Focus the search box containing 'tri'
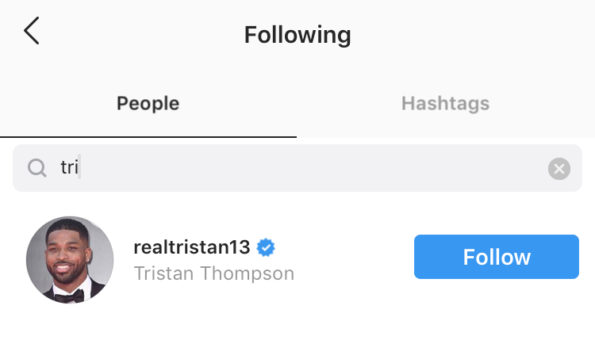Image resolution: width=595 pixels, height=363 pixels. pyautogui.click(x=298, y=168)
